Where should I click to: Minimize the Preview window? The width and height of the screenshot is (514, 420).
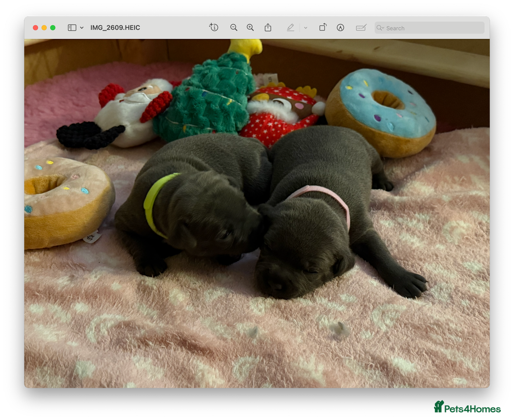click(x=44, y=28)
